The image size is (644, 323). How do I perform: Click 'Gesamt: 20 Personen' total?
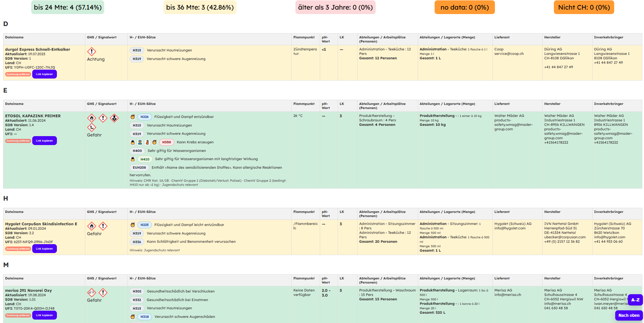tap(378, 242)
